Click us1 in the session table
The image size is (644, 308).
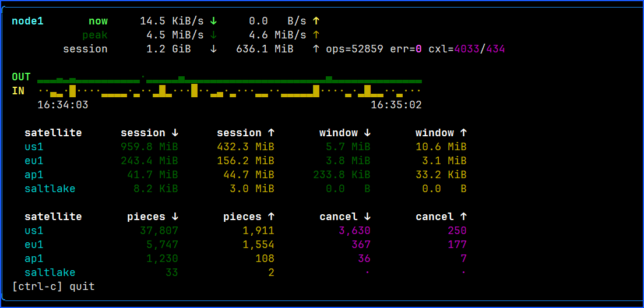click(34, 147)
